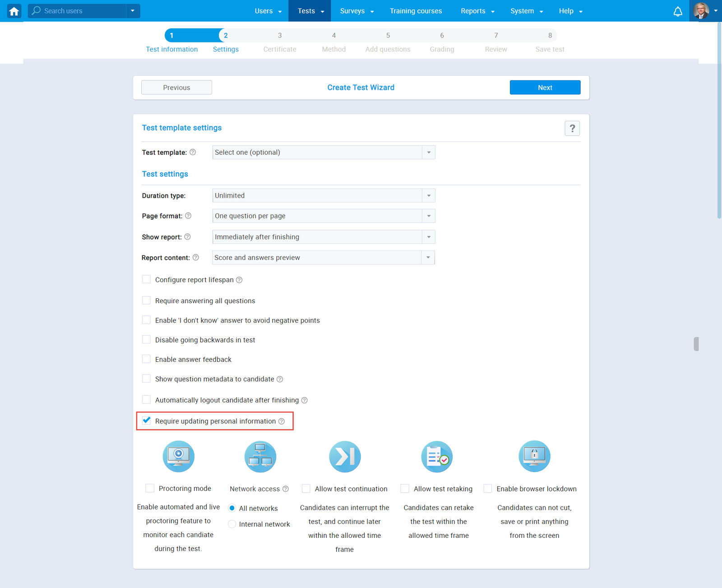Image resolution: width=722 pixels, height=588 pixels.
Task: Open the Show report dropdown
Action: click(x=324, y=237)
